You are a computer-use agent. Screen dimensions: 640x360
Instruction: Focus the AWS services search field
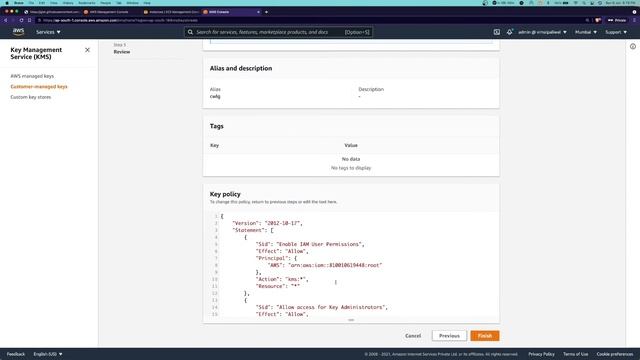pos(278,32)
